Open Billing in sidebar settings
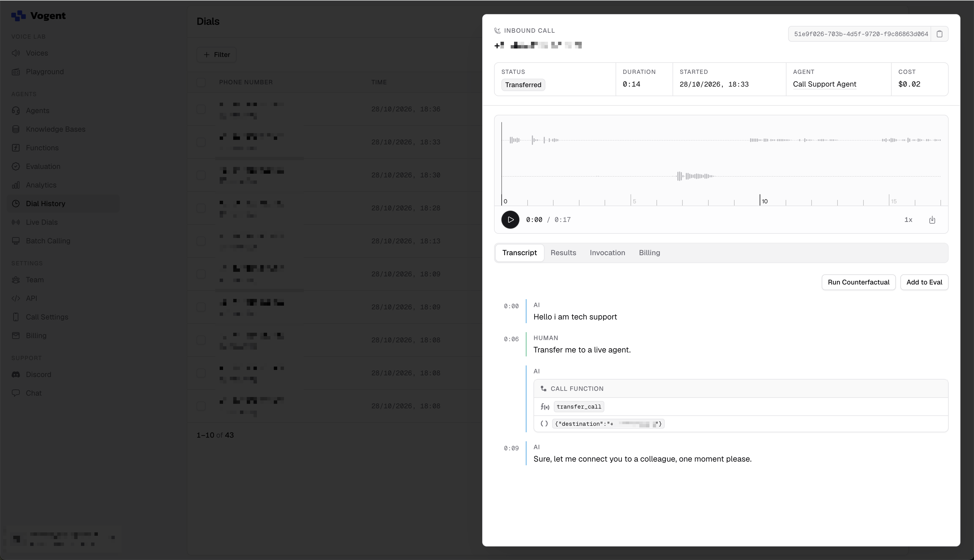 click(x=29, y=335)
